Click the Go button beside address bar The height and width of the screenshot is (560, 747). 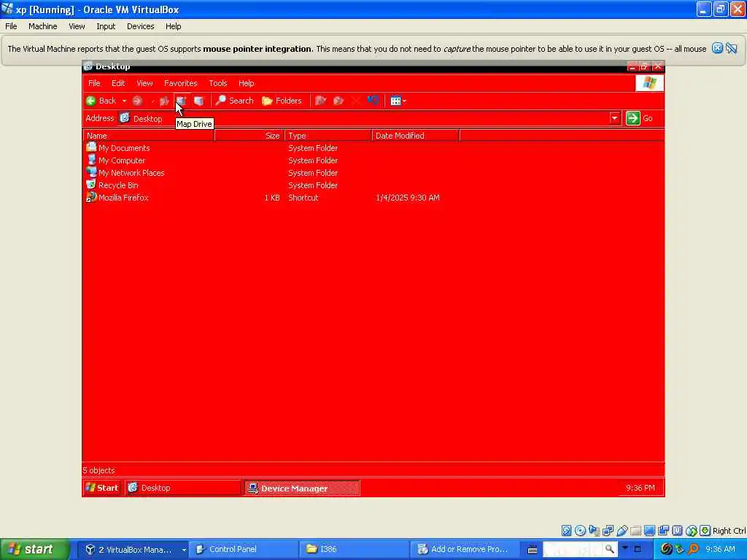640,118
